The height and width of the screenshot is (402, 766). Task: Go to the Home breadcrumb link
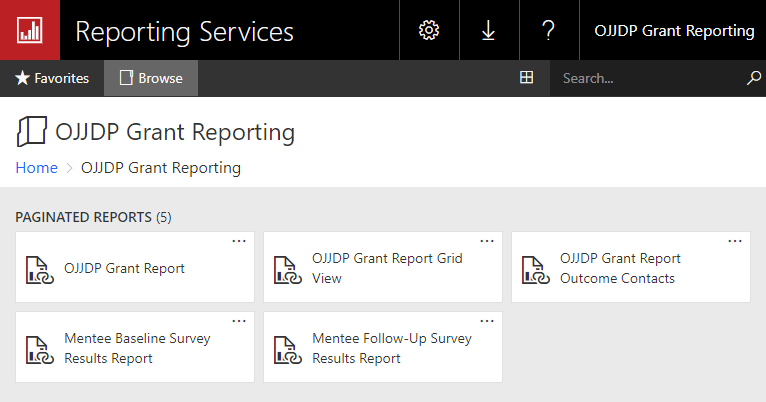tap(37, 168)
